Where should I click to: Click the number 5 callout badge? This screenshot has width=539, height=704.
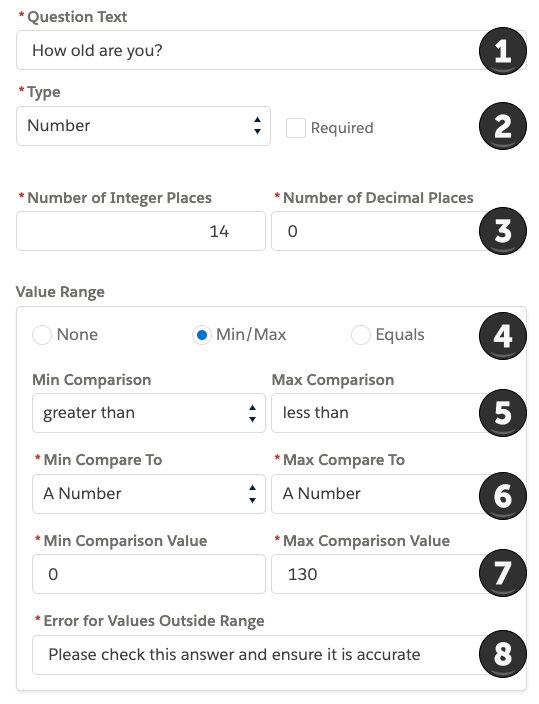coord(503,413)
